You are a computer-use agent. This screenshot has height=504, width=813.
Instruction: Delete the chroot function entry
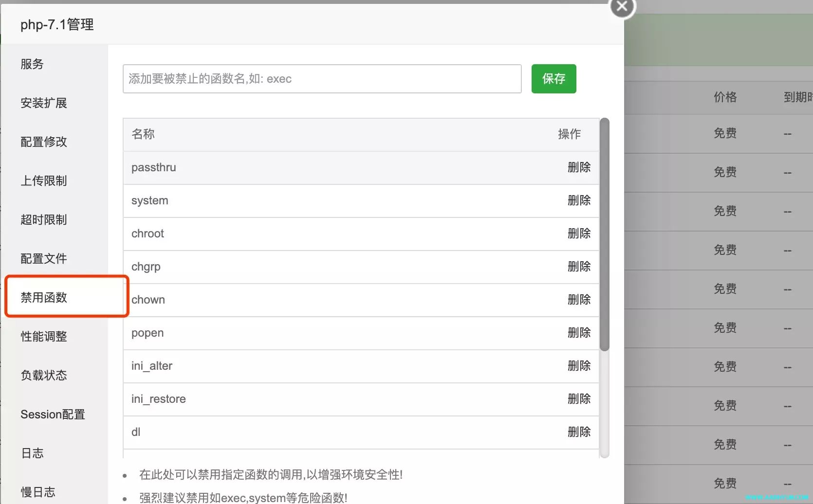point(579,234)
